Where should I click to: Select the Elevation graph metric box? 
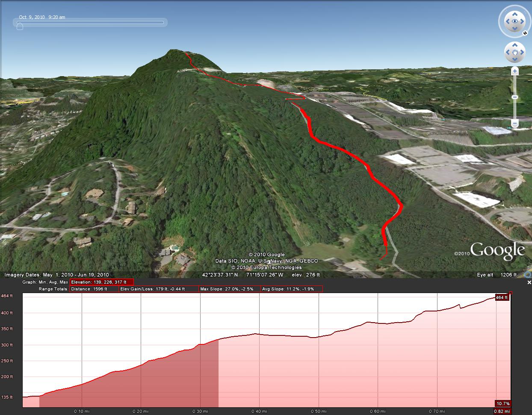pyautogui.click(x=102, y=282)
